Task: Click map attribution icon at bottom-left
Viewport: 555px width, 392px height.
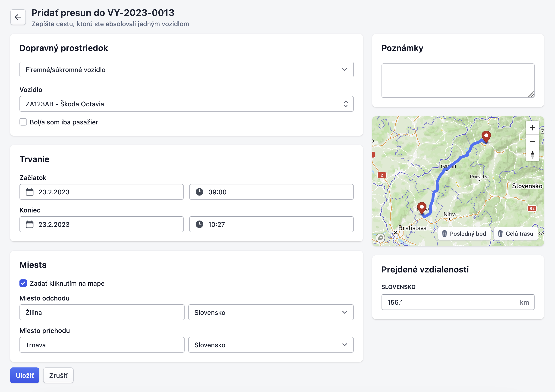Action: tap(380, 238)
